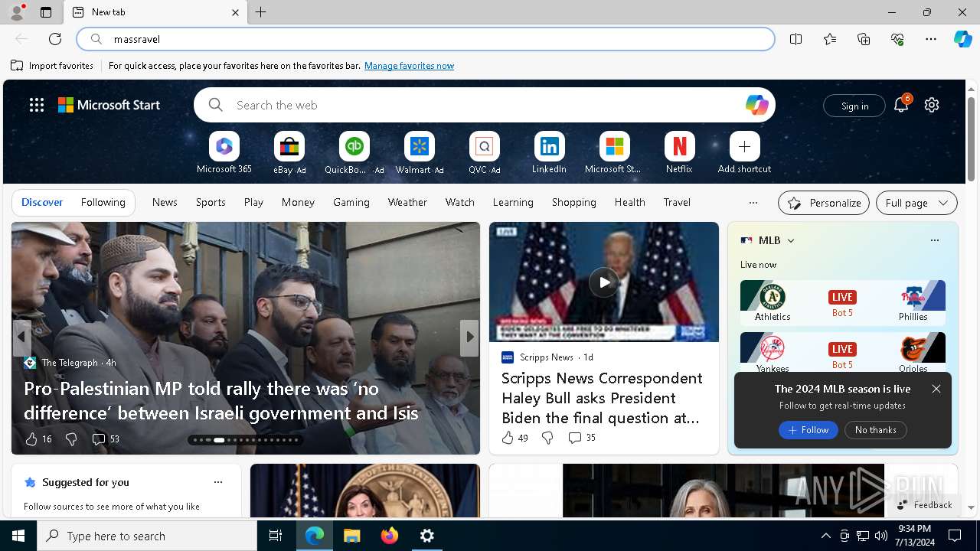The height and width of the screenshot is (551, 980).
Task: Go to previous carousel story
Action: pyautogui.click(x=21, y=337)
